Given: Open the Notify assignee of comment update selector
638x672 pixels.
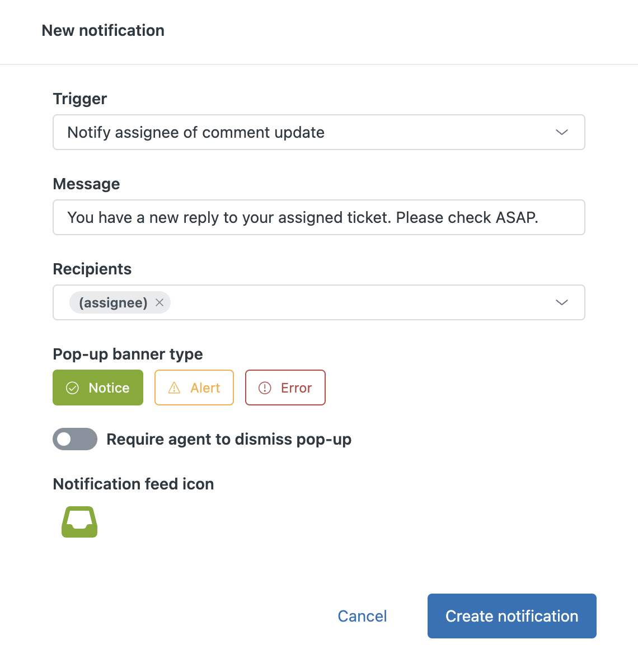Looking at the screenshot, I should coord(319,132).
